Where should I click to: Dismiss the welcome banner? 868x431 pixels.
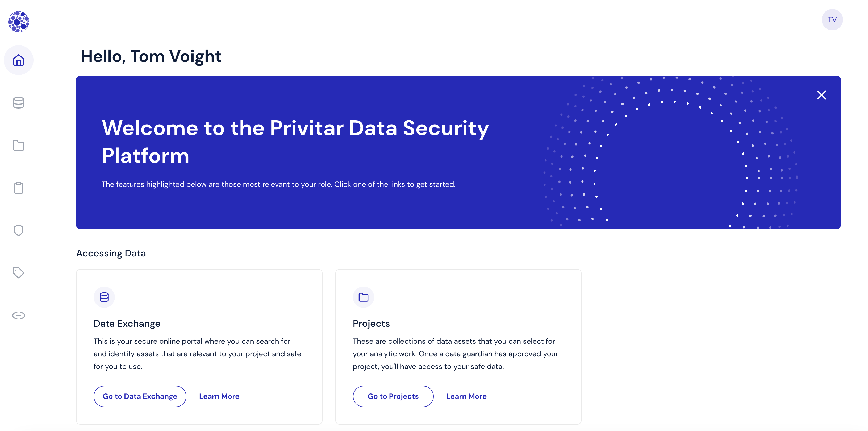pos(821,95)
